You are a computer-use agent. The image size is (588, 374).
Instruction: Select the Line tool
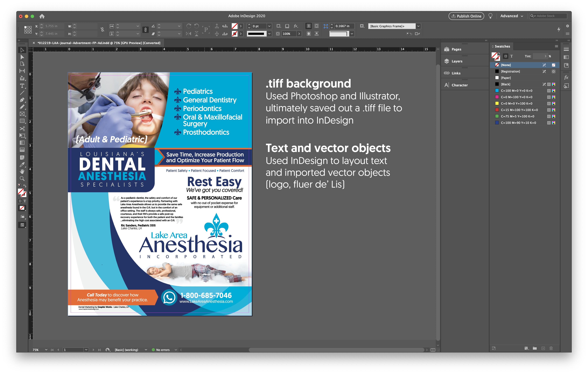coord(22,93)
